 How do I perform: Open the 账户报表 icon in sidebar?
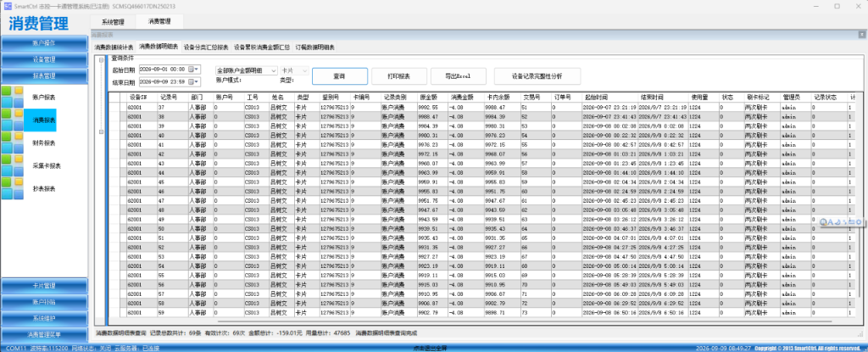coord(12,97)
